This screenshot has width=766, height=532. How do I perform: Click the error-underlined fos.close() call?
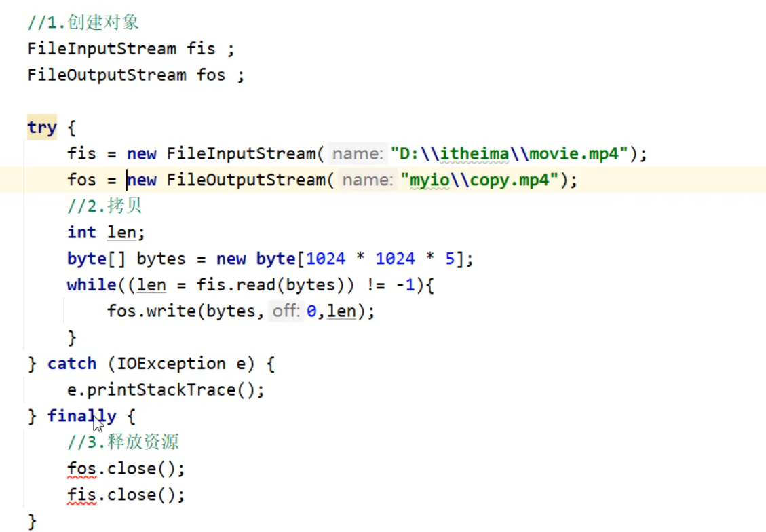pos(126,469)
